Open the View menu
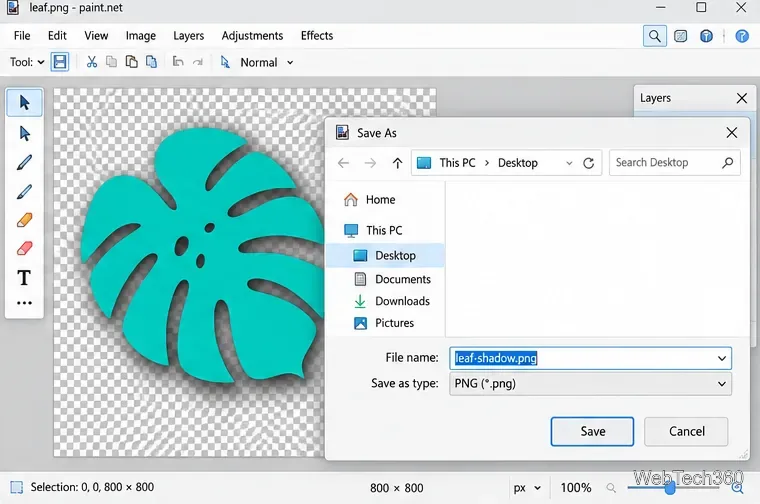 96,36
